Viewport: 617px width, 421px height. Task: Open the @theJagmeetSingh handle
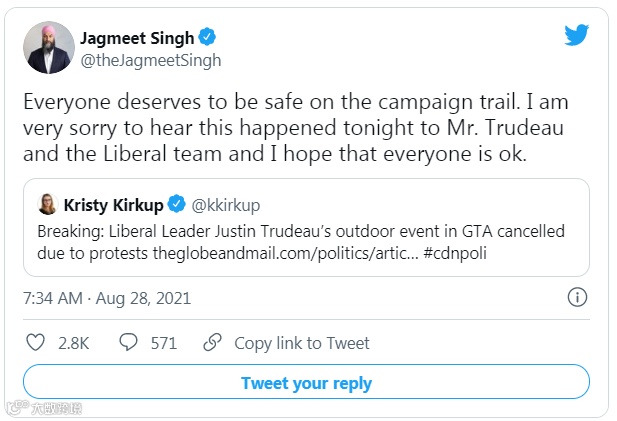tap(150, 60)
